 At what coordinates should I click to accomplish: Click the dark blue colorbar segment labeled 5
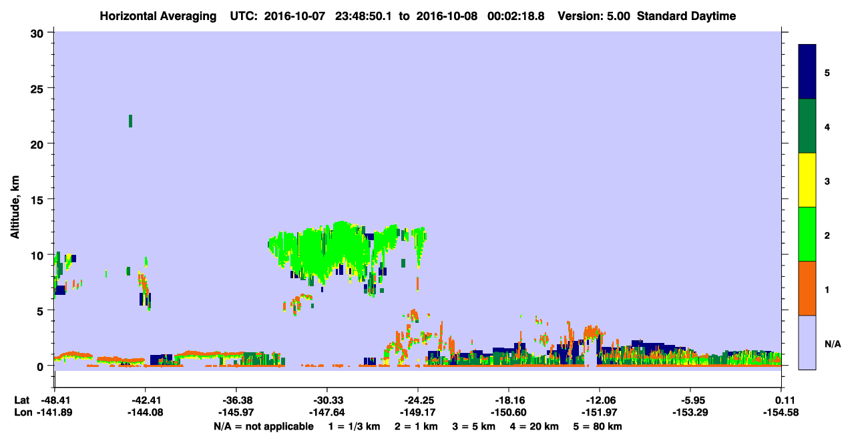[807, 72]
